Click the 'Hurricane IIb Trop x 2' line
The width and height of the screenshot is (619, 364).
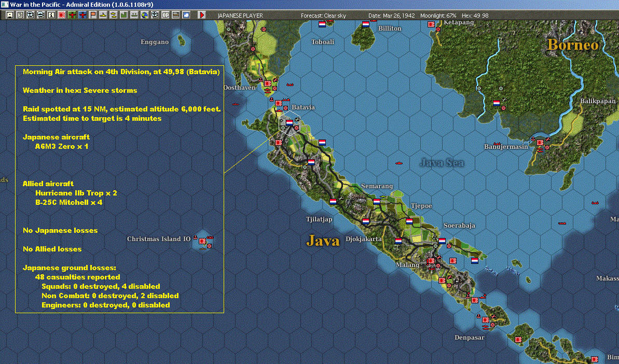(76, 193)
